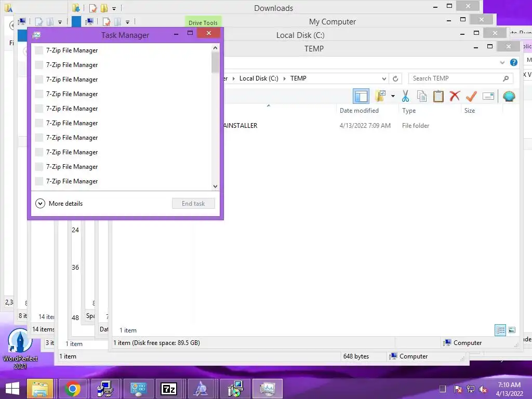Expand the folder options dropdown arrow

(x=393, y=96)
